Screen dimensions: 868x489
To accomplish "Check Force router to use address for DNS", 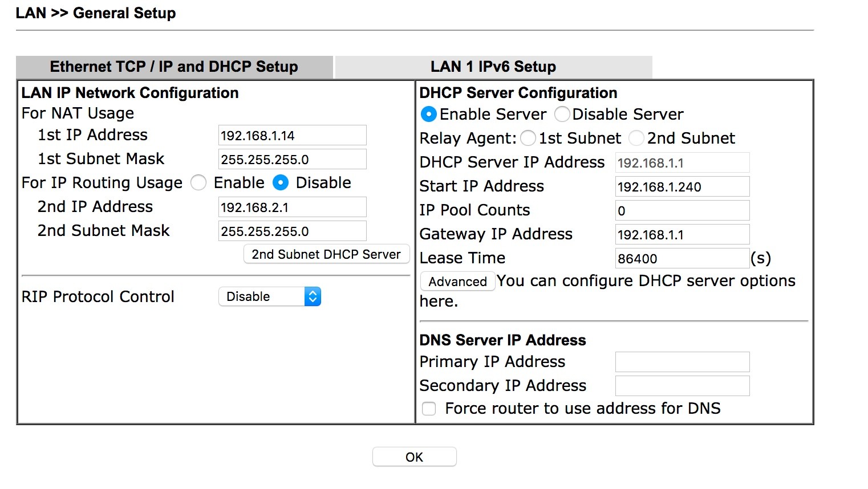I will 429,409.
